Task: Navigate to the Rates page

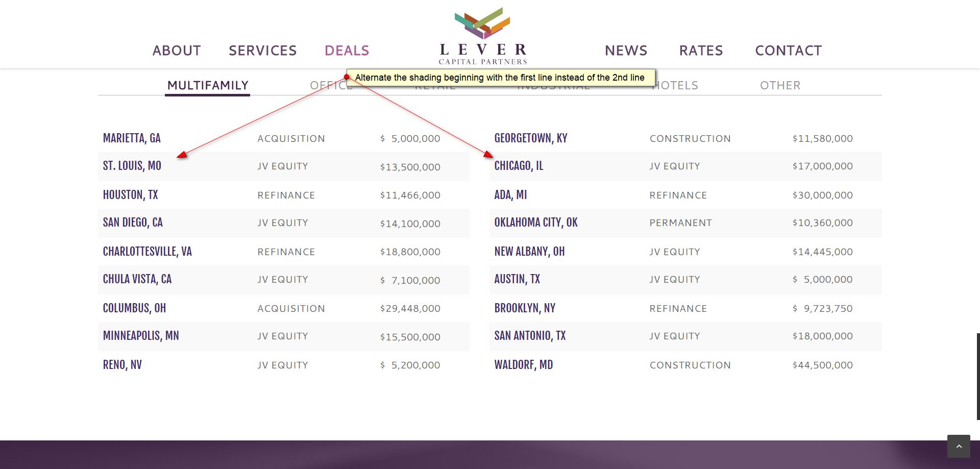Action: coord(701,51)
